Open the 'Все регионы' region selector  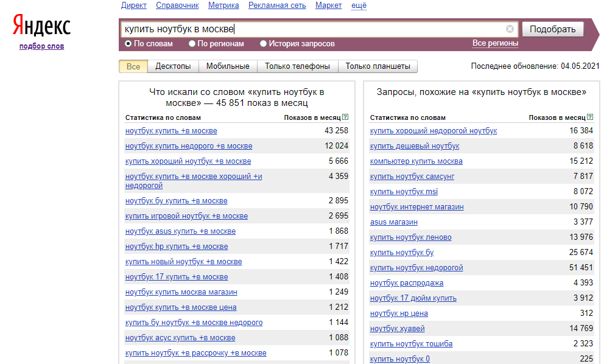(495, 43)
